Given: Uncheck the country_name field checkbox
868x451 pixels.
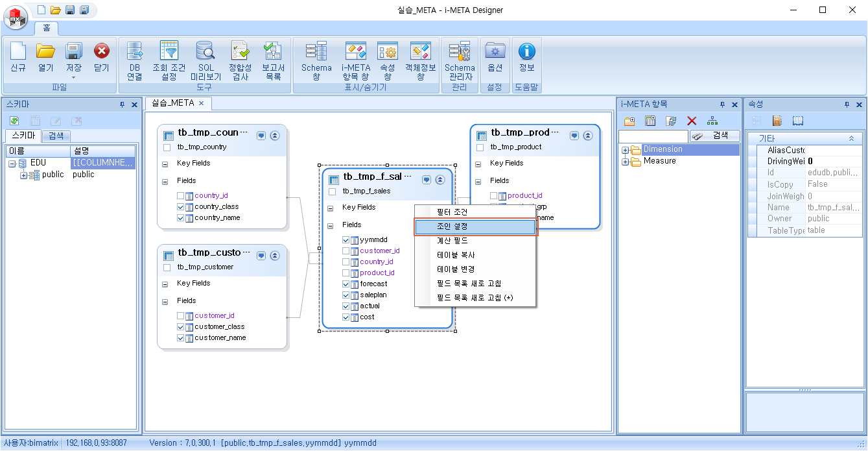Looking at the screenshot, I should coord(181,217).
